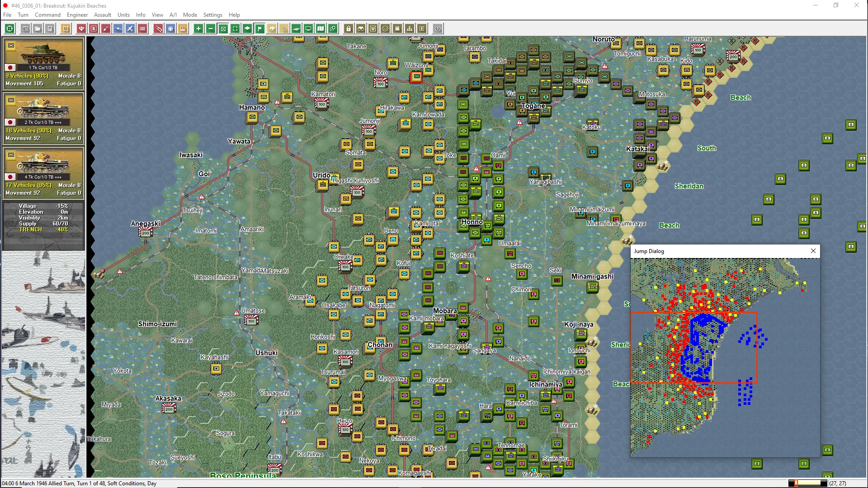Click the olive padlock toolbar icon
Image resolution: width=868 pixels, height=488 pixels.
pos(349,29)
